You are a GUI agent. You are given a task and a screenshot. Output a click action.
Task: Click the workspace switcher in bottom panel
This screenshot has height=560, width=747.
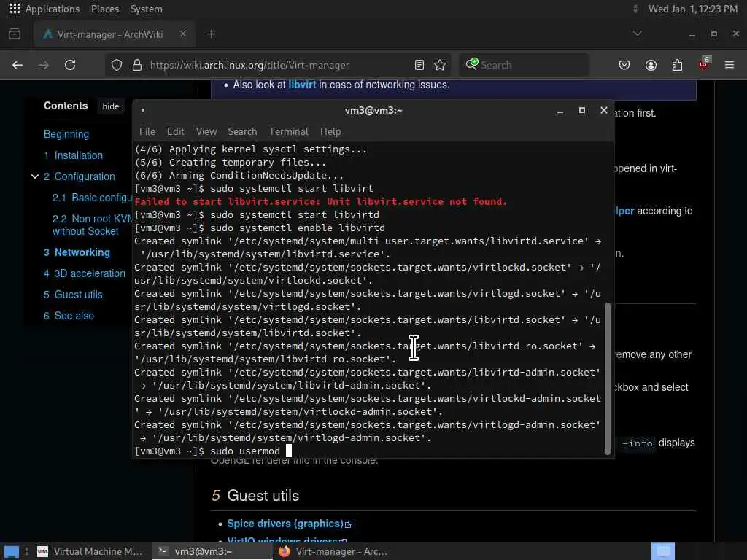pos(662,551)
